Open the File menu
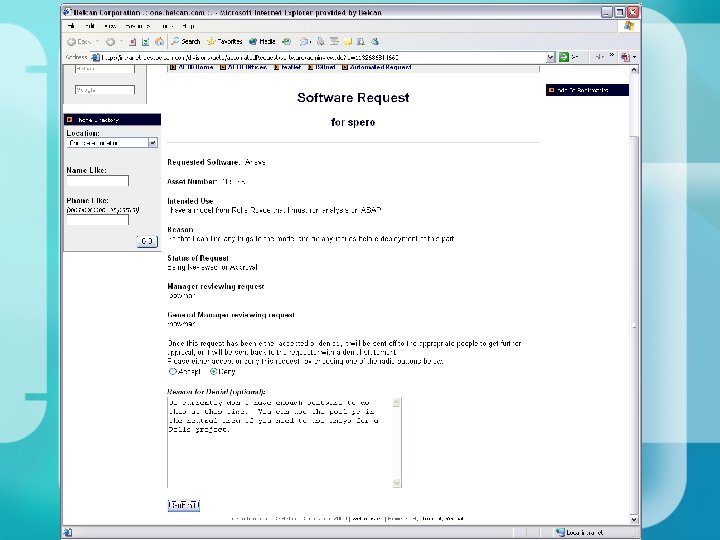Viewport: 720px width, 540px height. (x=71, y=26)
